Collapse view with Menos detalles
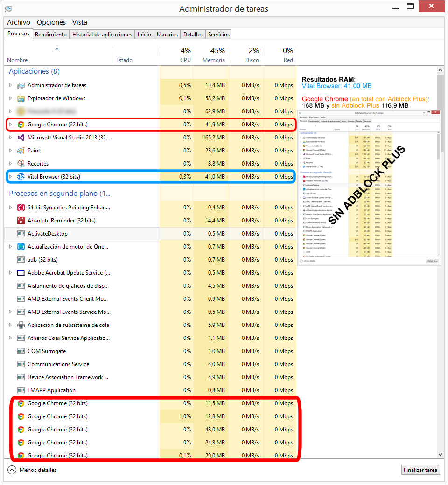Image resolution: width=448 pixels, height=485 pixels. (x=32, y=470)
